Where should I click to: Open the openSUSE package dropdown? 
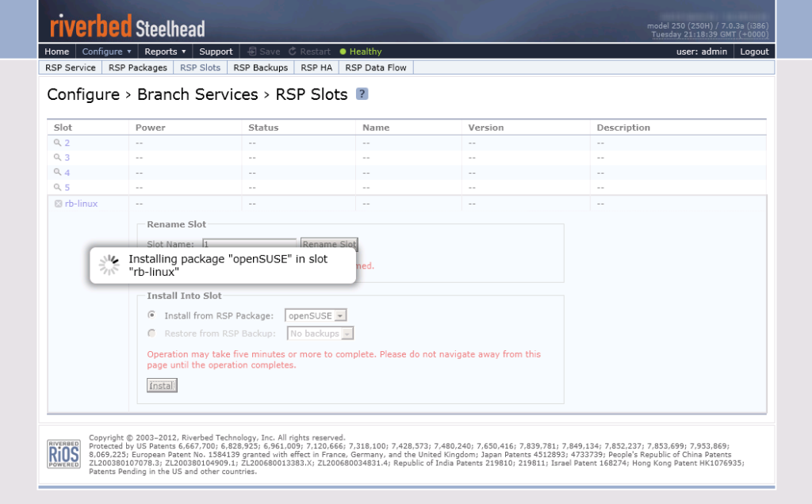click(316, 315)
